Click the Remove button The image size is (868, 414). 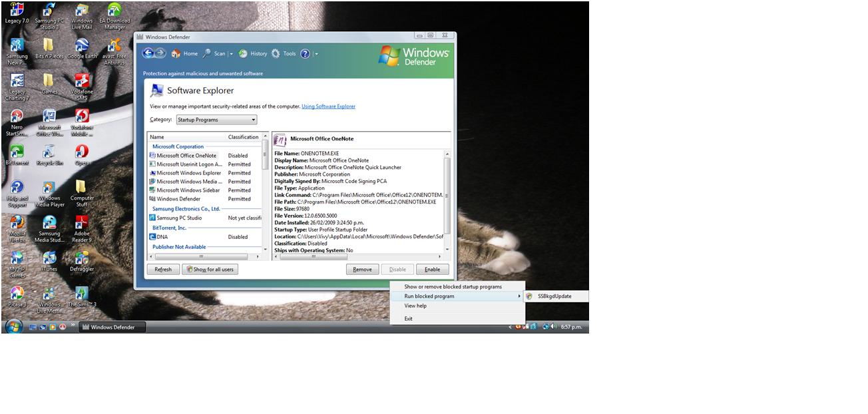(362, 270)
